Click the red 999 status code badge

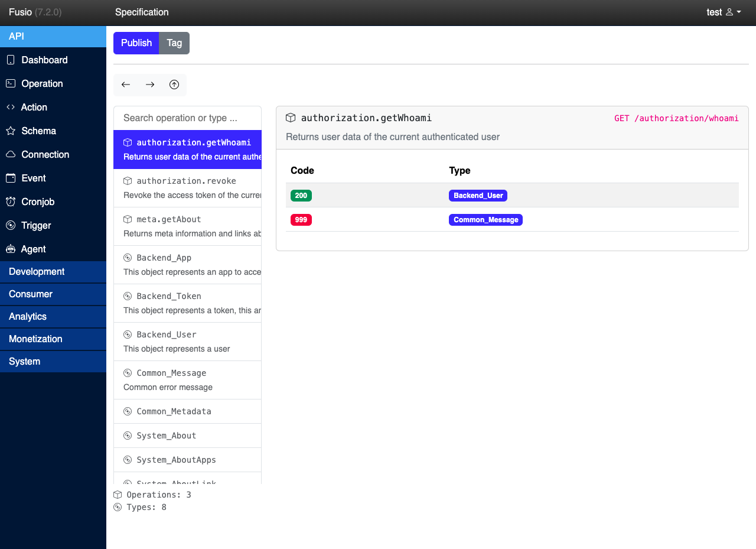tap(301, 220)
